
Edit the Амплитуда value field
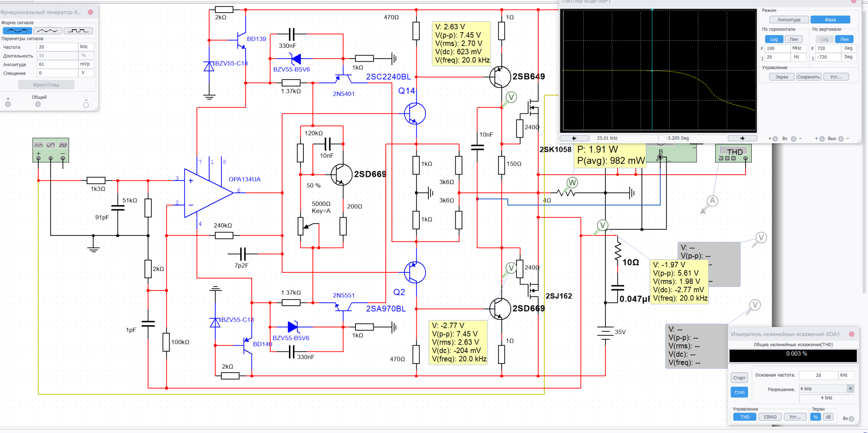click(x=58, y=64)
